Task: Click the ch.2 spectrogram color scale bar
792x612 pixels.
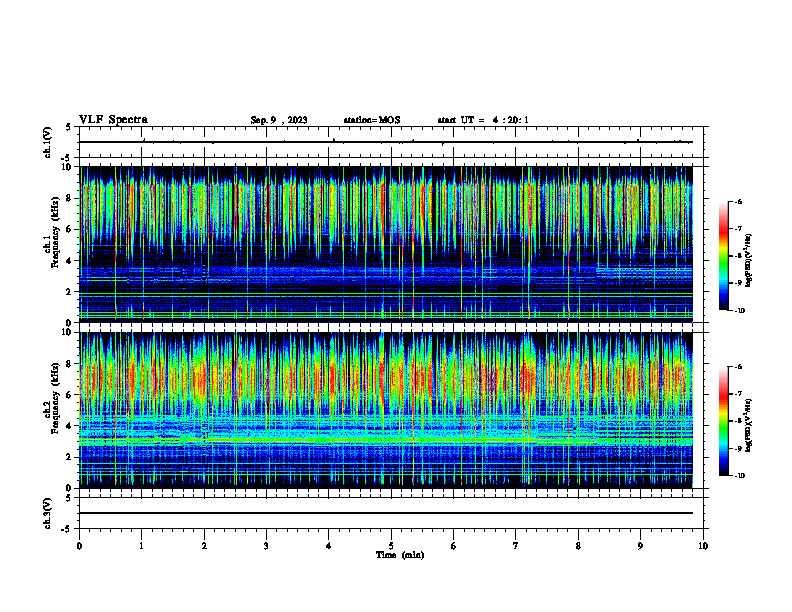Action: 724,421
